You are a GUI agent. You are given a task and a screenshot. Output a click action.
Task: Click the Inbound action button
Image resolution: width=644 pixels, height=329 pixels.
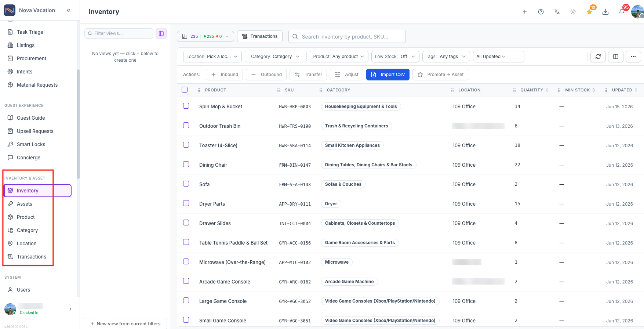pos(225,75)
